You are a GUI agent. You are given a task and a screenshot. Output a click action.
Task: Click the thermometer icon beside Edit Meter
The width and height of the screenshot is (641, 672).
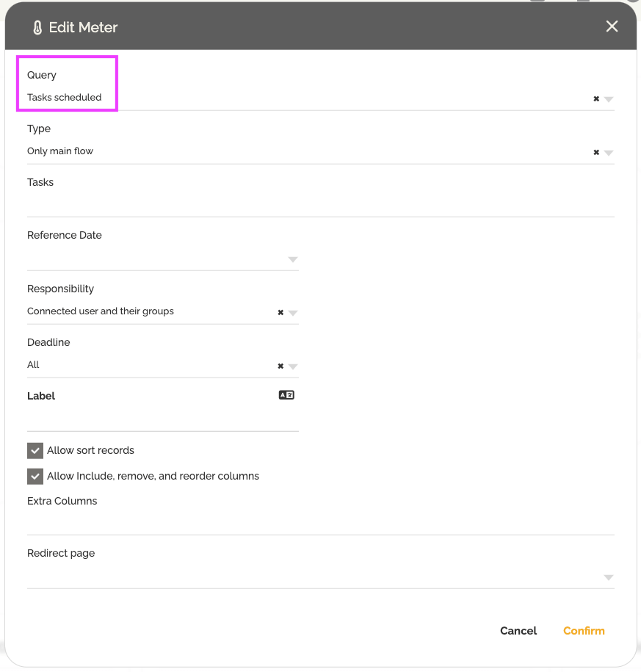(x=37, y=27)
